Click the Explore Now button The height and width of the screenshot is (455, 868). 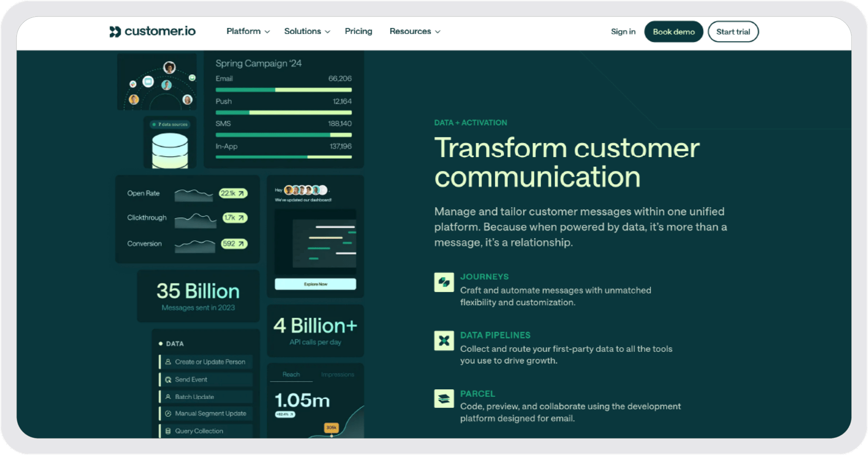click(x=315, y=284)
